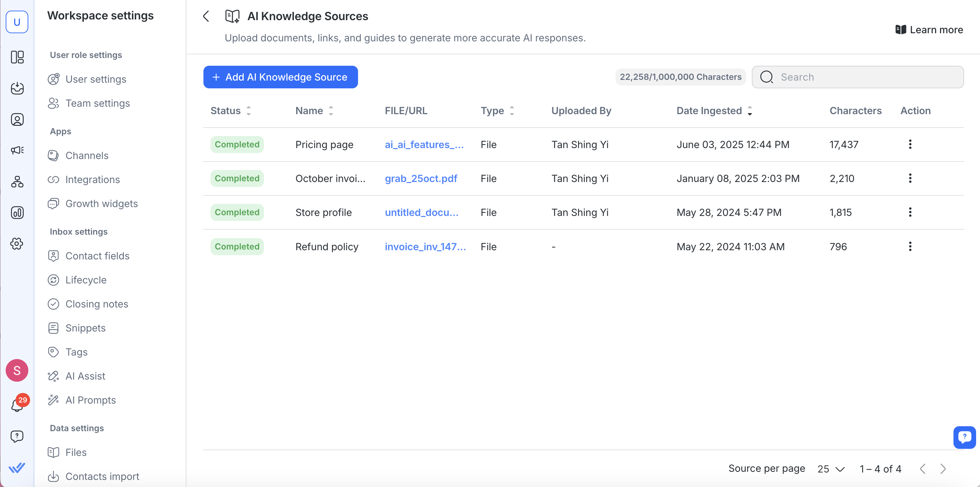Click the back arrow beside AI Knowledge Sources
The height and width of the screenshot is (487, 980).
click(206, 16)
